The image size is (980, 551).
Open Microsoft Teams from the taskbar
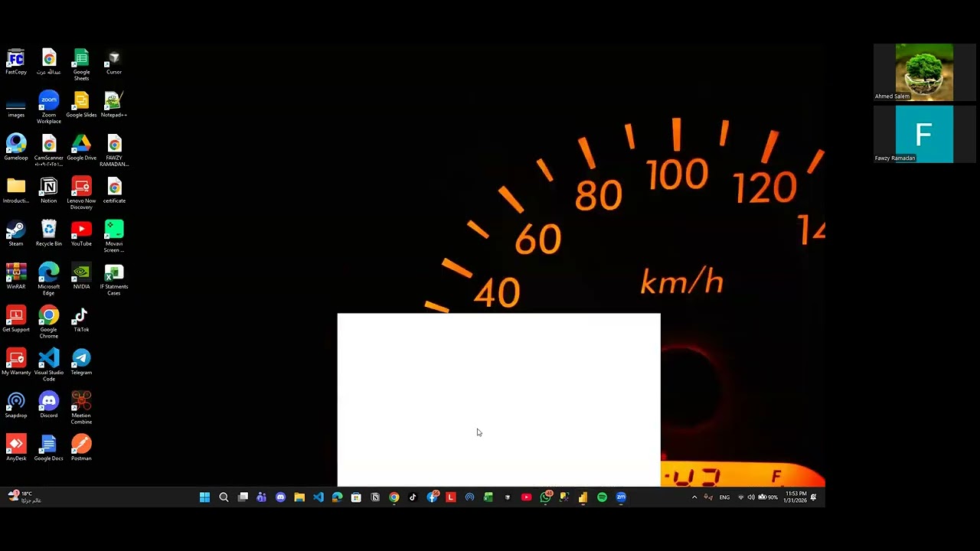click(x=261, y=497)
